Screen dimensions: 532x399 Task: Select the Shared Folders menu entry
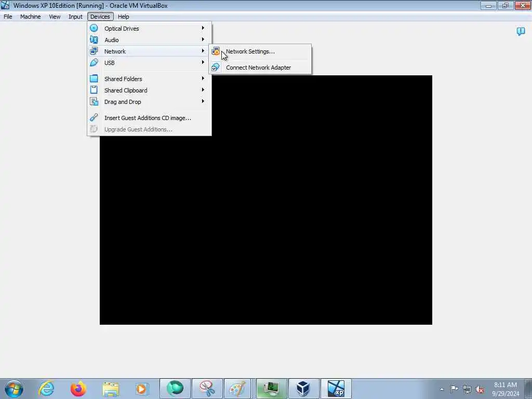click(x=149, y=79)
